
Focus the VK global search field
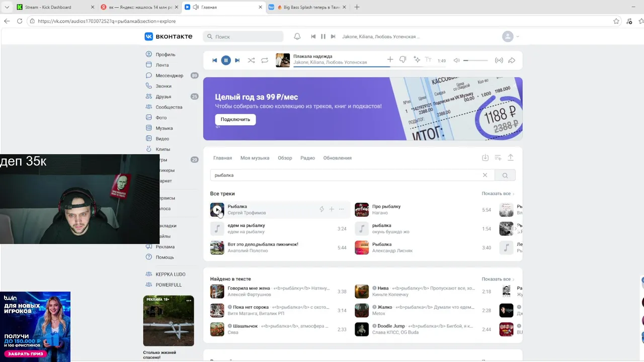pyautogui.click(x=244, y=37)
